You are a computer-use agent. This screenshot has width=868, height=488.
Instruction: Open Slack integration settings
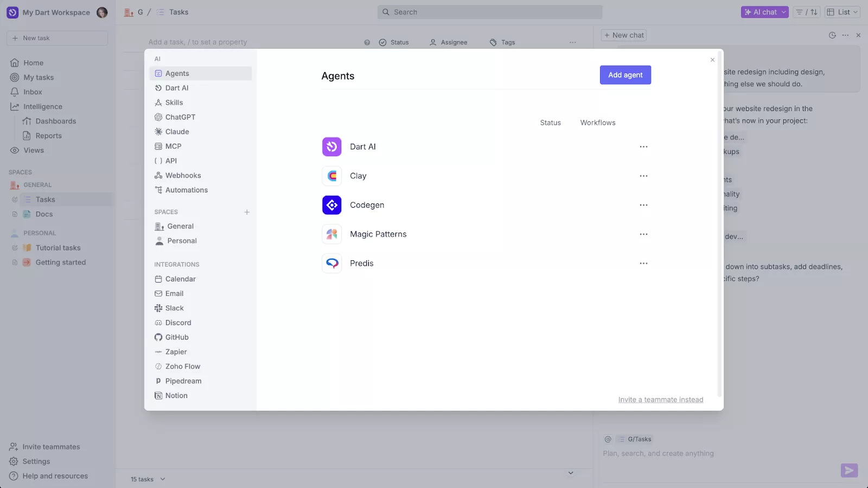pos(174,308)
